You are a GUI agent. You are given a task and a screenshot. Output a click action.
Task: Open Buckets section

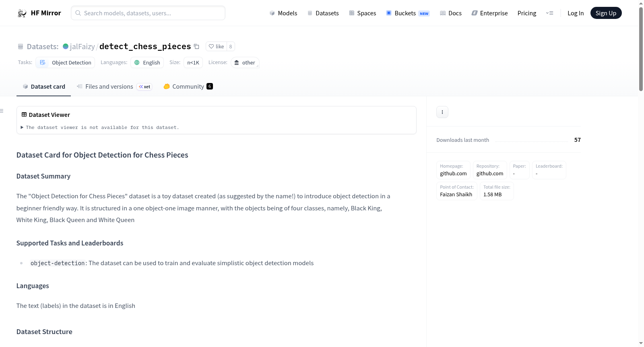point(408,13)
